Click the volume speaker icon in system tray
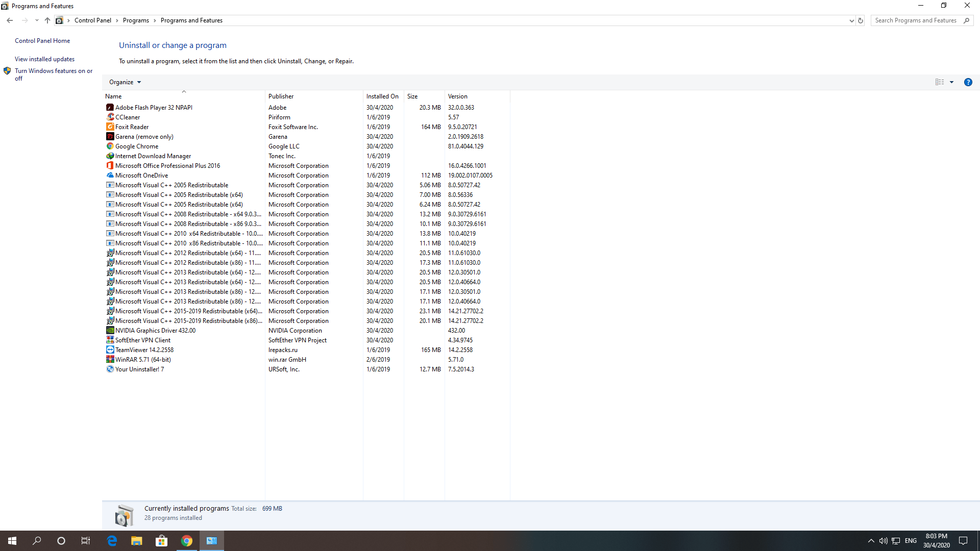 click(883, 541)
